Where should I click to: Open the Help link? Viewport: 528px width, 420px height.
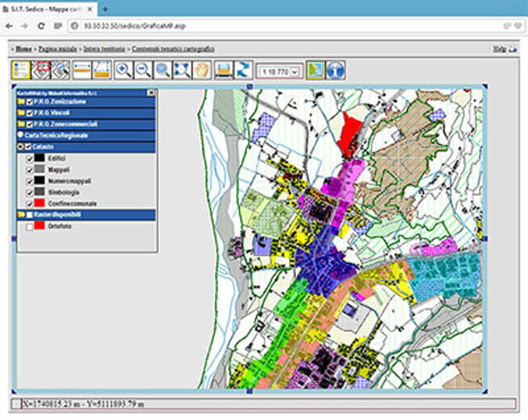point(499,48)
